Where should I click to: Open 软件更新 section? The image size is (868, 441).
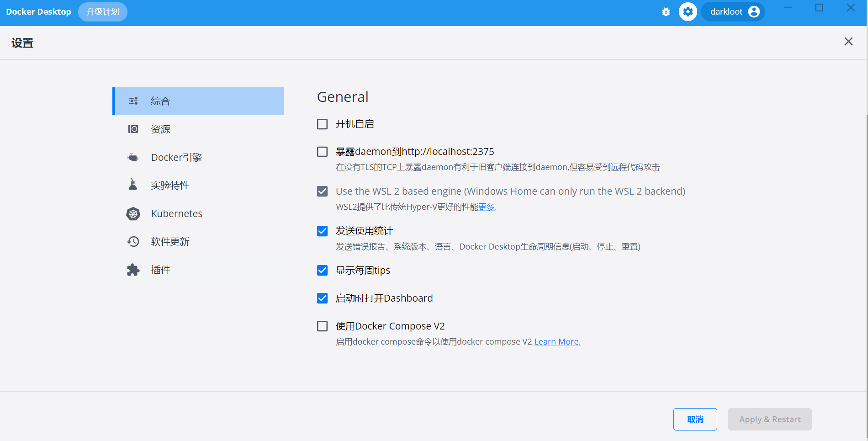pos(198,241)
